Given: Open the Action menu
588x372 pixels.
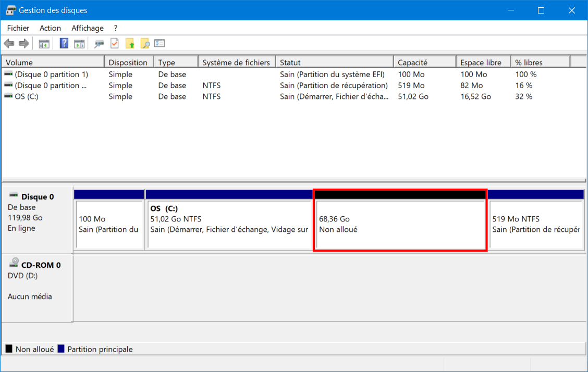Looking at the screenshot, I should click(50, 28).
